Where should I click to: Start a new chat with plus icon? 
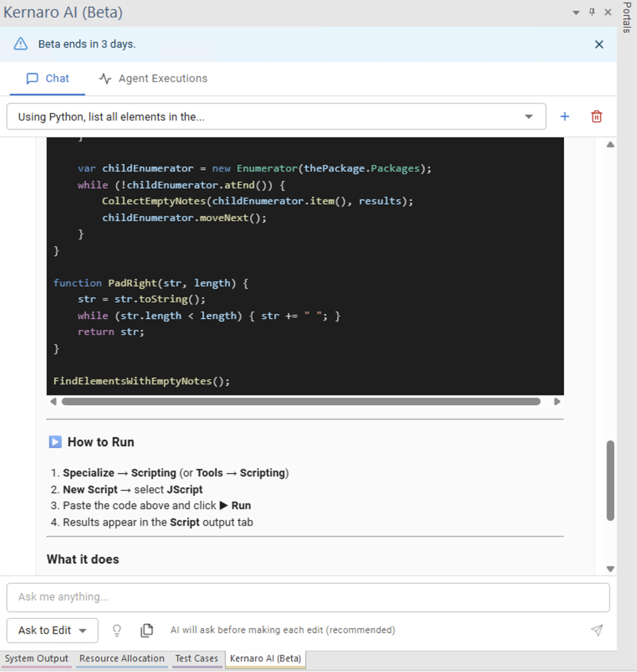pyautogui.click(x=565, y=116)
